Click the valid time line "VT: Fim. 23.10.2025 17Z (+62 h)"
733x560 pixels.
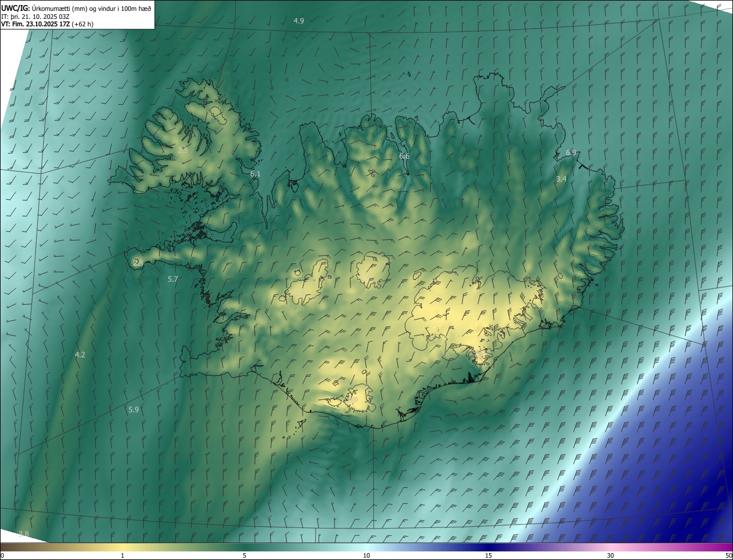click(x=47, y=24)
